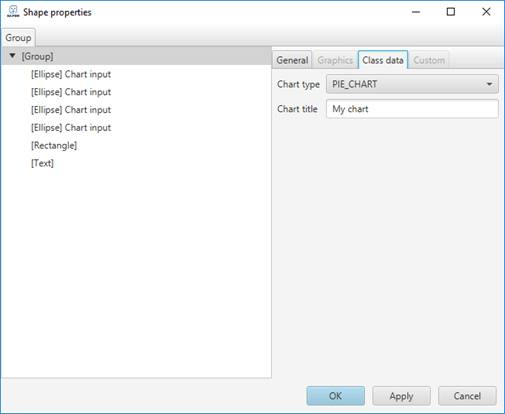
Task: Select the first [Ellipse] Chart input item
Action: [71, 74]
